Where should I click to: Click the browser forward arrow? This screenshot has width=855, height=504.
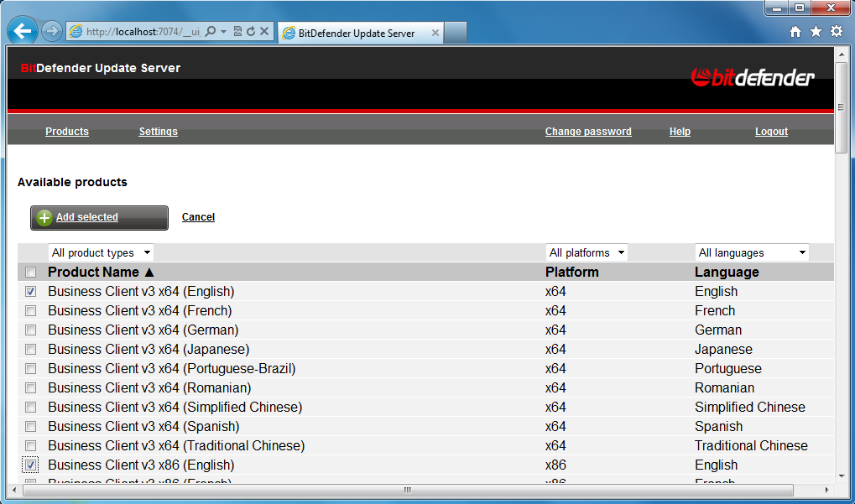pyautogui.click(x=52, y=32)
